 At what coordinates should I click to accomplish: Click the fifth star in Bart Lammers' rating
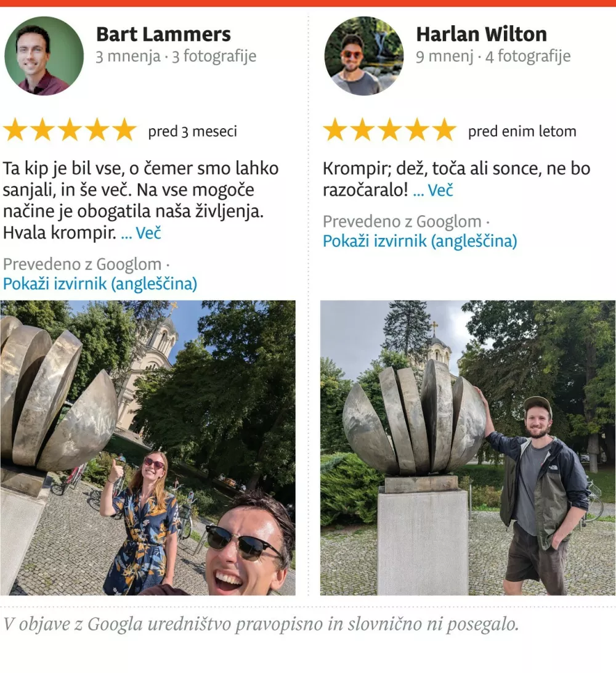(x=124, y=130)
